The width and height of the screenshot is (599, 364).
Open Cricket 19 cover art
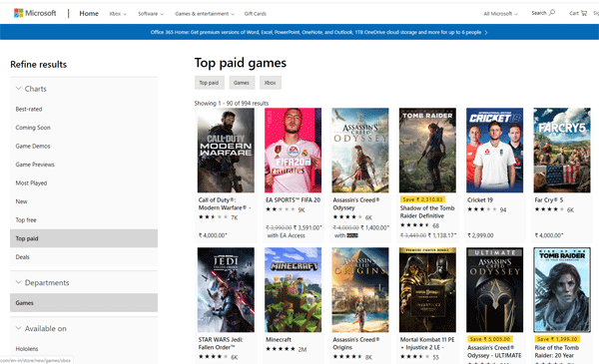(x=495, y=150)
